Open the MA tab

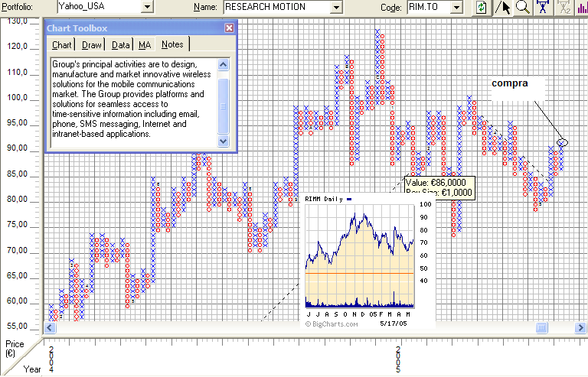145,45
